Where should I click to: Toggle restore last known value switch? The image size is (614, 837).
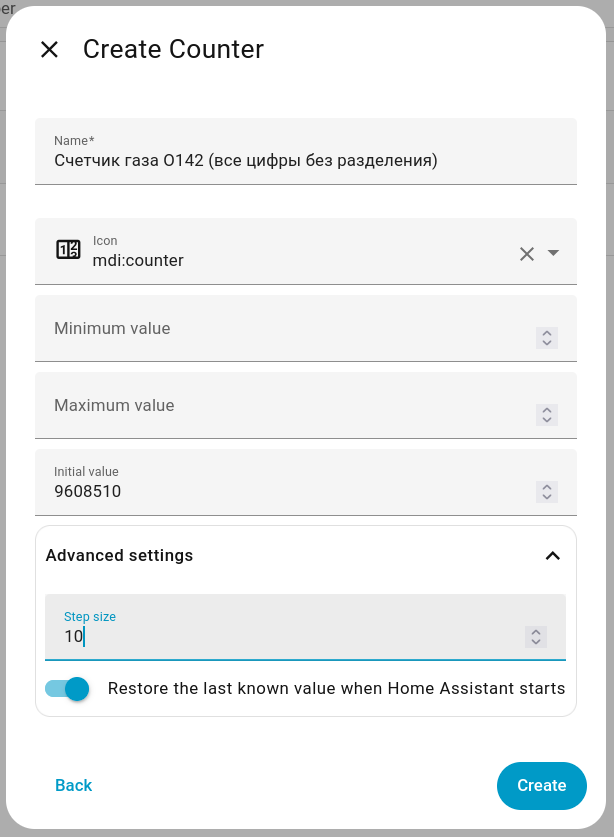click(68, 689)
